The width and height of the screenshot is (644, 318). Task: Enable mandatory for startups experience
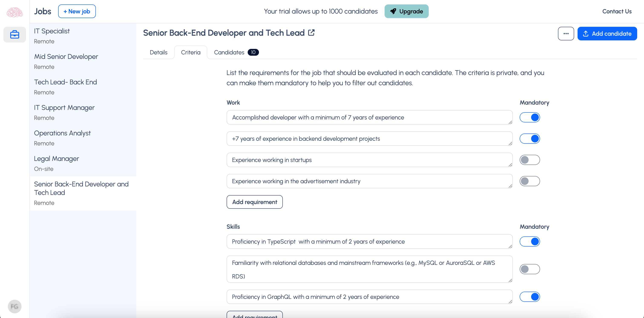click(x=529, y=160)
